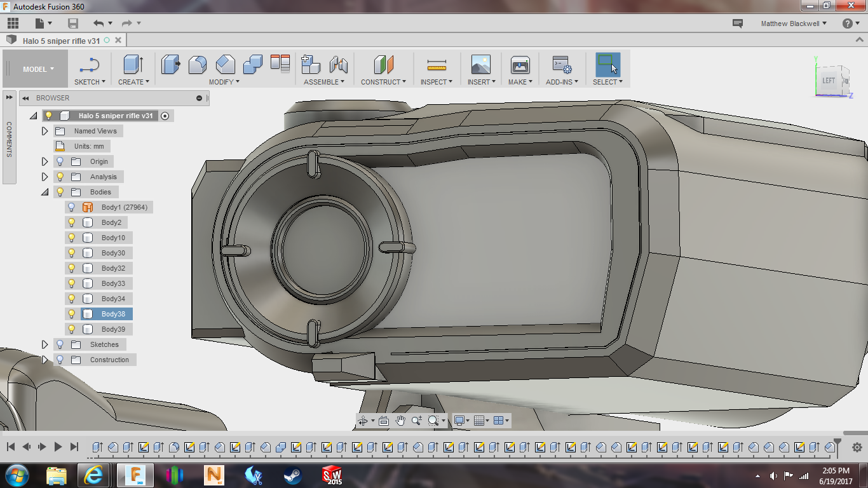868x488 pixels.
Task: Click the Measure ruler icon
Action: click(x=437, y=64)
